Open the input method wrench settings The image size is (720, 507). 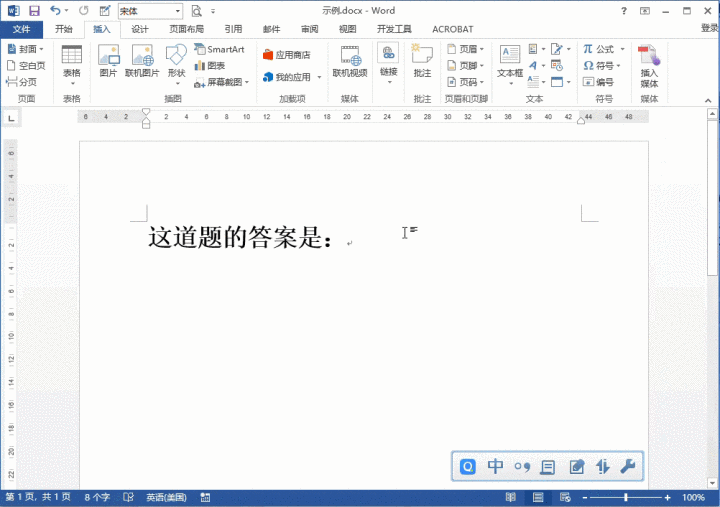[x=628, y=467]
